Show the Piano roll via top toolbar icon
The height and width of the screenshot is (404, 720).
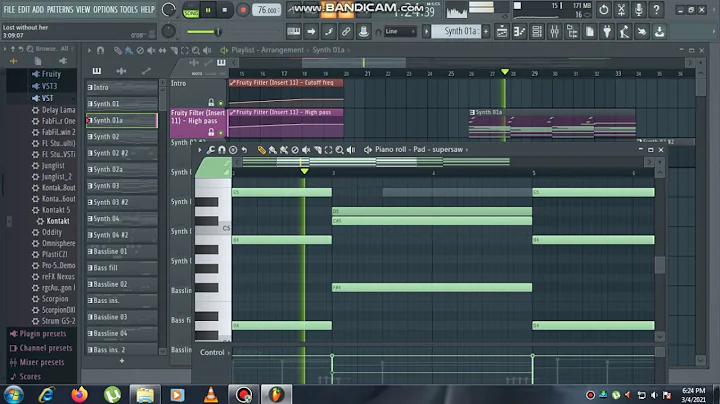pos(519,32)
